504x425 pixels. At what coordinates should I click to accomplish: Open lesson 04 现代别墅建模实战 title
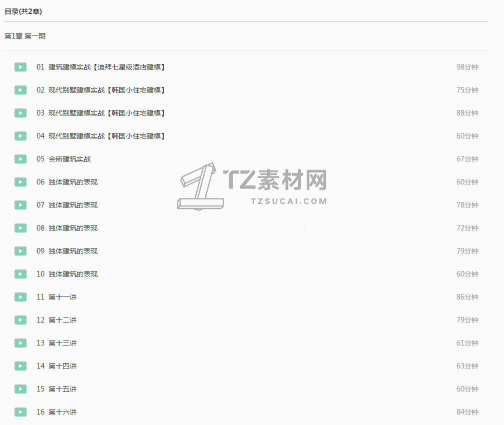[101, 136]
